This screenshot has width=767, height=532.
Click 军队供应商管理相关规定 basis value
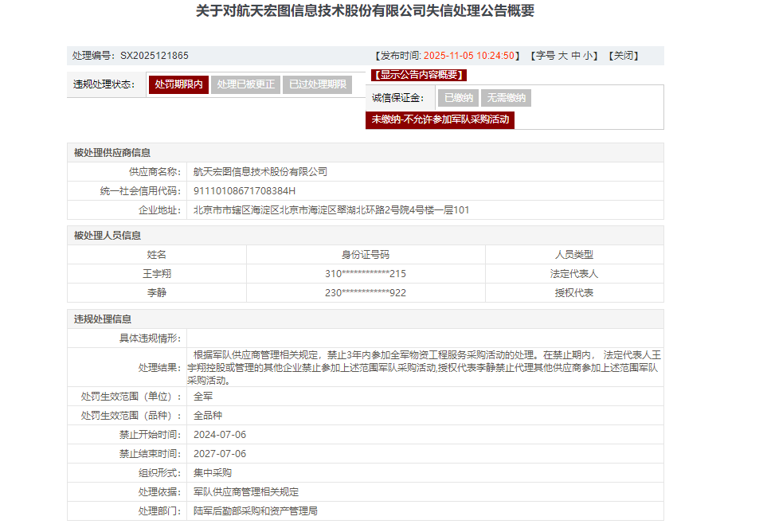point(245,491)
